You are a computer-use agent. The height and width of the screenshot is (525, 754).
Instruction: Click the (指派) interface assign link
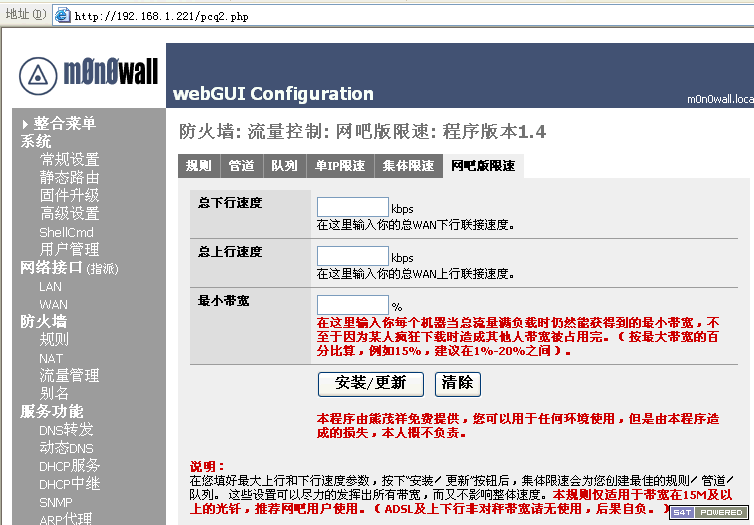102,268
